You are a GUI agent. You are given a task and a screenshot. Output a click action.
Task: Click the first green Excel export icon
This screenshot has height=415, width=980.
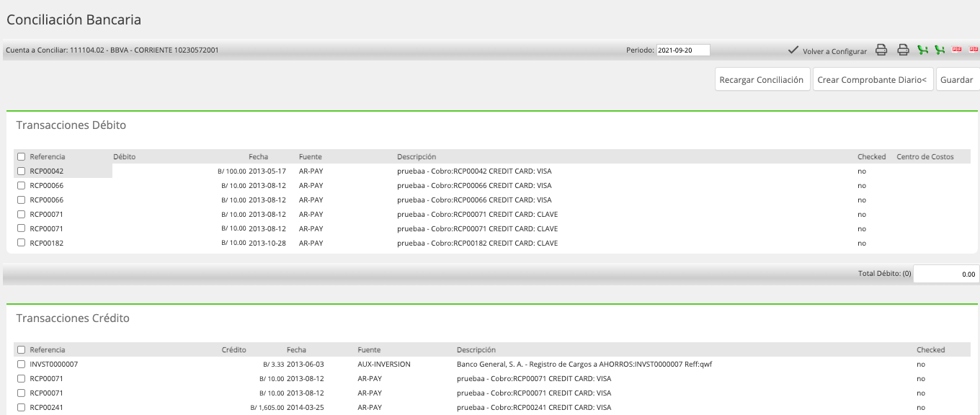click(922, 50)
